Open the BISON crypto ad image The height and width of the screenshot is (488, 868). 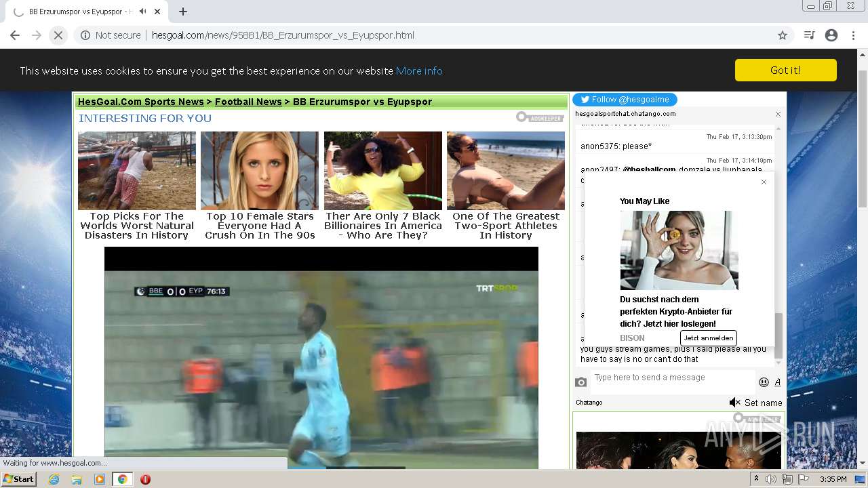(x=679, y=250)
